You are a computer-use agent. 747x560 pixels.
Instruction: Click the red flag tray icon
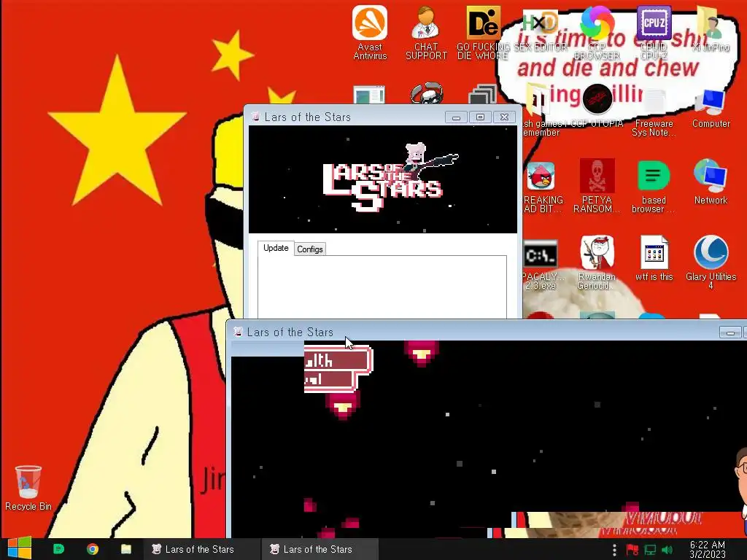coord(632,550)
